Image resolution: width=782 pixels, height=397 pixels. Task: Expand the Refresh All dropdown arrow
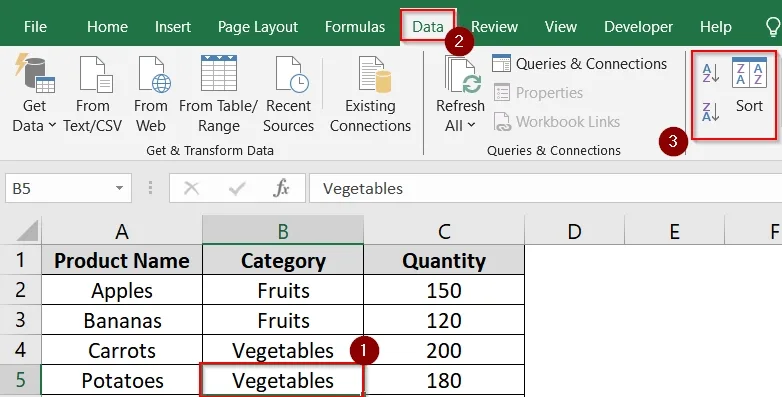coord(471,126)
